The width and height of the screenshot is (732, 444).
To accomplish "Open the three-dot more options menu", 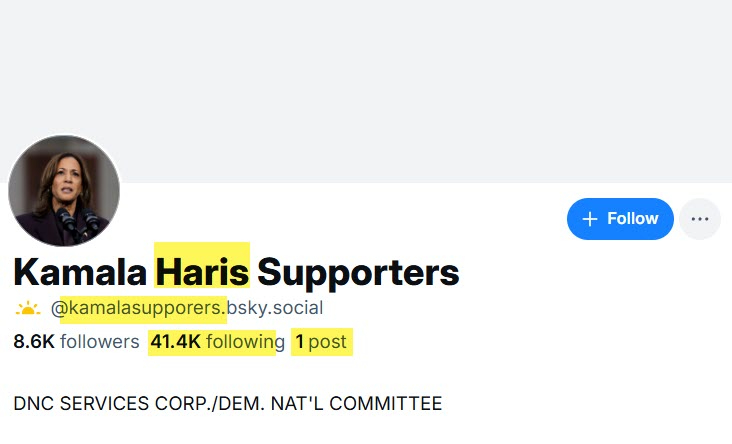I will [x=700, y=219].
